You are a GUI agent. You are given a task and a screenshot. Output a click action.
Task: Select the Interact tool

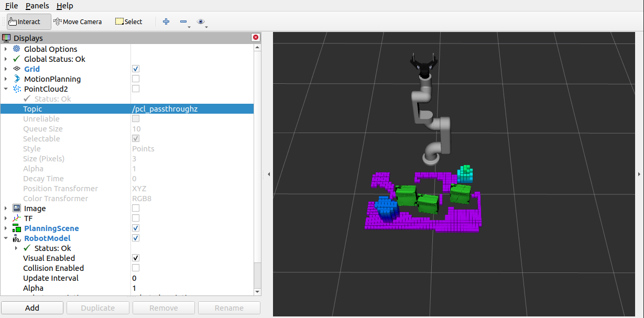point(28,21)
